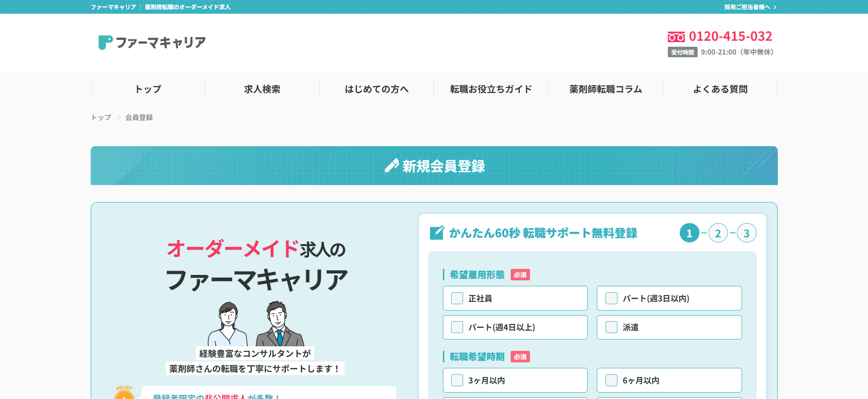Open the 転職お役立ちガイド navigation item
Image resolution: width=868 pixels, height=399 pixels.
(491, 89)
